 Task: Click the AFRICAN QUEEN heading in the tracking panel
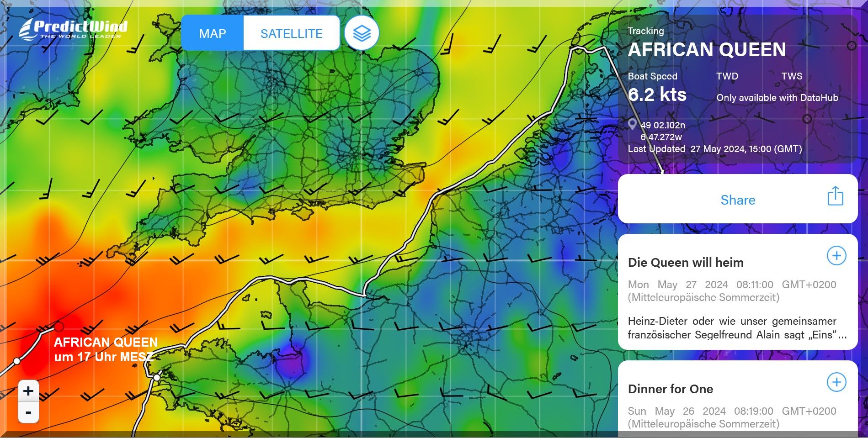[707, 50]
